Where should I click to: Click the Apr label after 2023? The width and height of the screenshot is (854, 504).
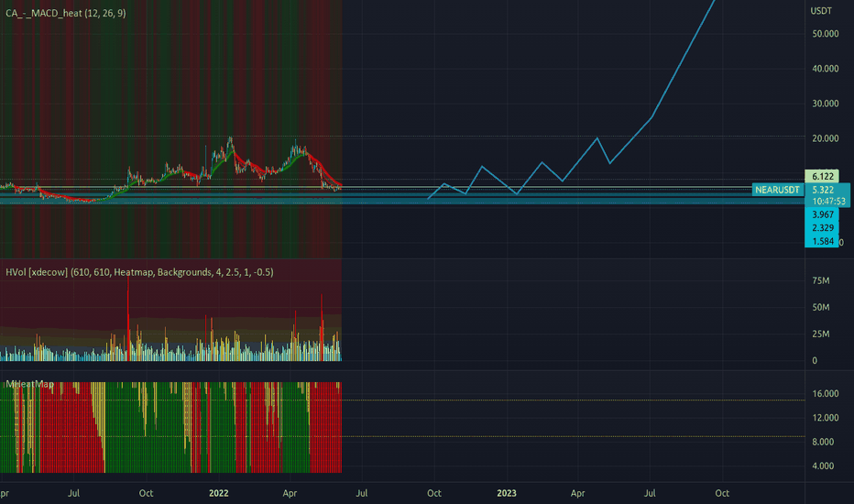point(578,493)
